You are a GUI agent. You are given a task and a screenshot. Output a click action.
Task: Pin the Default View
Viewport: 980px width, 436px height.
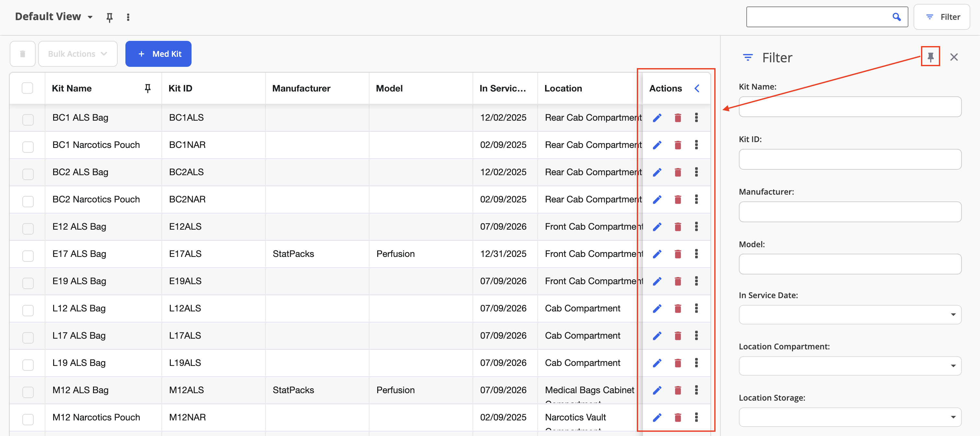click(110, 17)
